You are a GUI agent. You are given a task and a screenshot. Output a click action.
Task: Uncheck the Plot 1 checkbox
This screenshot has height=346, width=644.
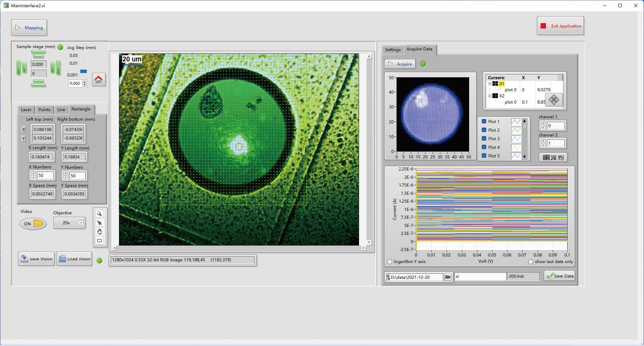tap(484, 121)
